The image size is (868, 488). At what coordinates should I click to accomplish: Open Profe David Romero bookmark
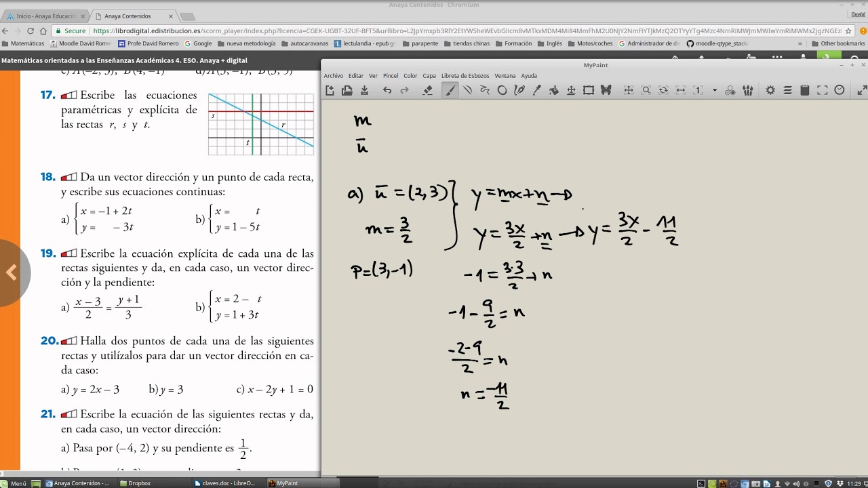[149, 43]
